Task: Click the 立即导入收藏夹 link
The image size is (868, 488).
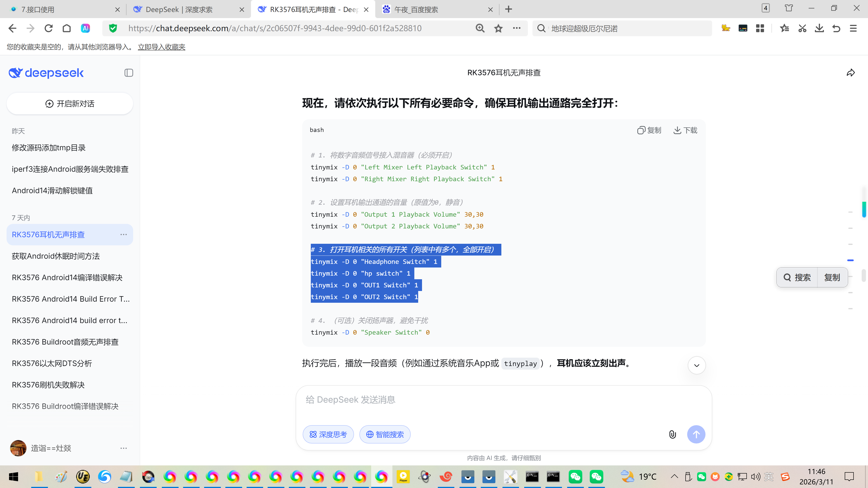Action: coord(161,47)
